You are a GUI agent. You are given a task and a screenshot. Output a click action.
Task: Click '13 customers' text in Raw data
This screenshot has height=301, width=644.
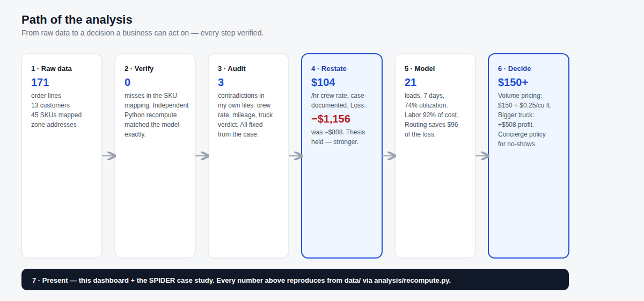[x=50, y=105]
